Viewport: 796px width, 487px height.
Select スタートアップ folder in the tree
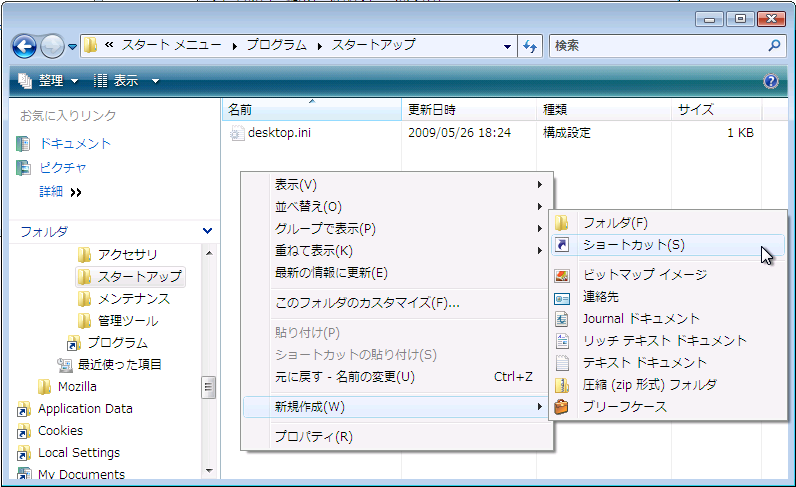pyautogui.click(x=130, y=277)
